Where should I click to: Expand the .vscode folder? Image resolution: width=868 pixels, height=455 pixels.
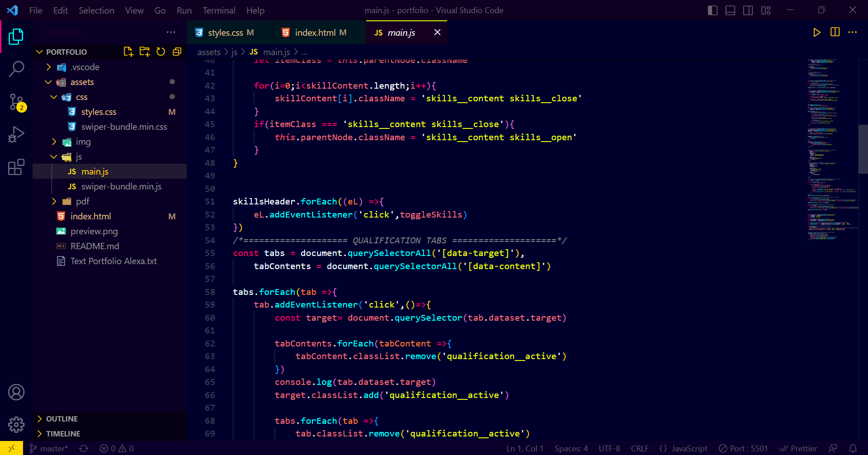pyautogui.click(x=109, y=67)
